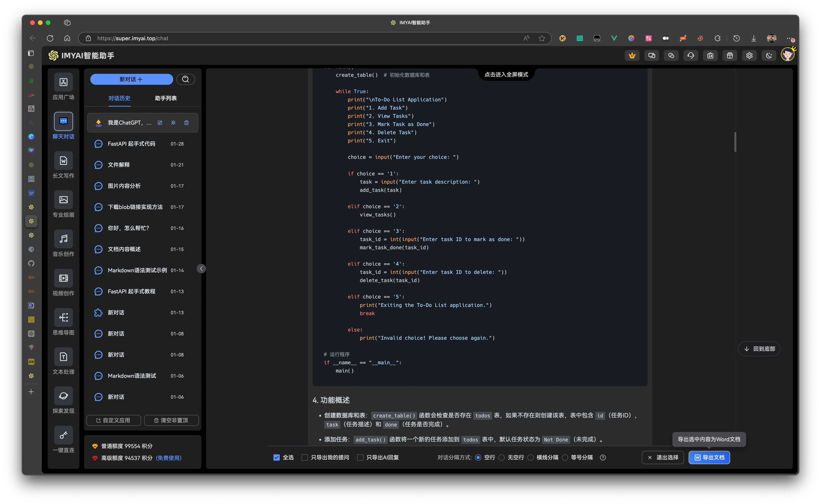Open browser history clock icon

point(736,38)
